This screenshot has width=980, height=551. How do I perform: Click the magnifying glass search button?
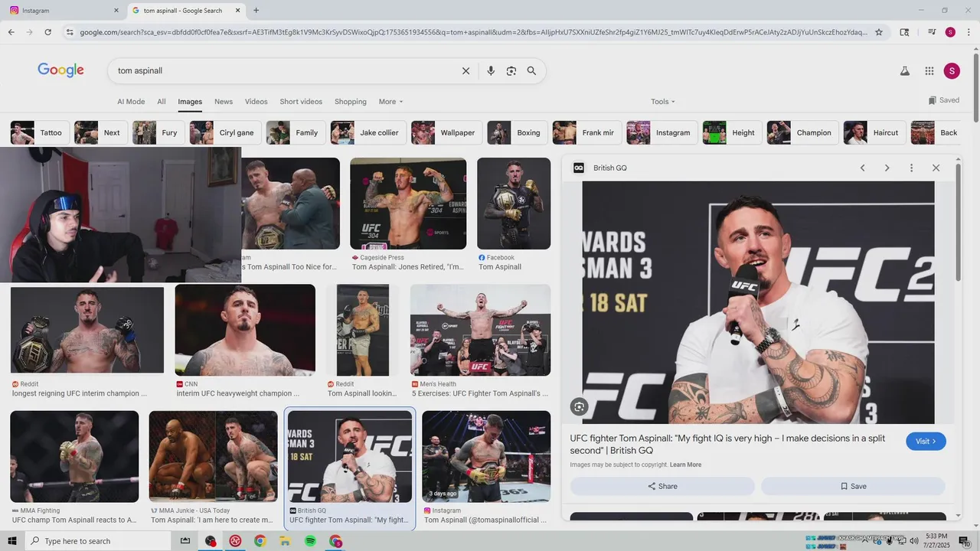point(531,70)
